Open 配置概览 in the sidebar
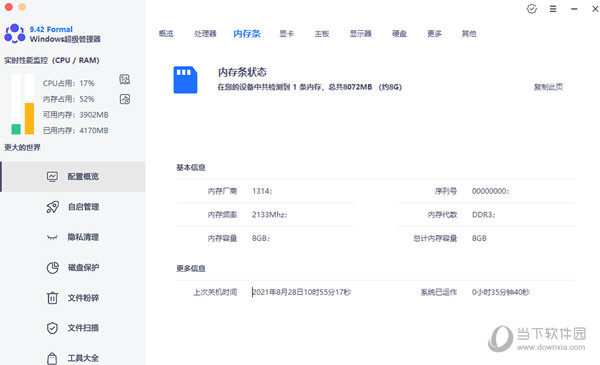Viewport: 600px width, 365px height. [73, 176]
